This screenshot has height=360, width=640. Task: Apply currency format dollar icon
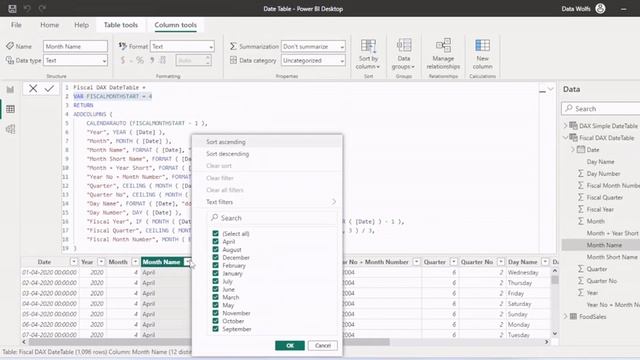click(x=123, y=60)
